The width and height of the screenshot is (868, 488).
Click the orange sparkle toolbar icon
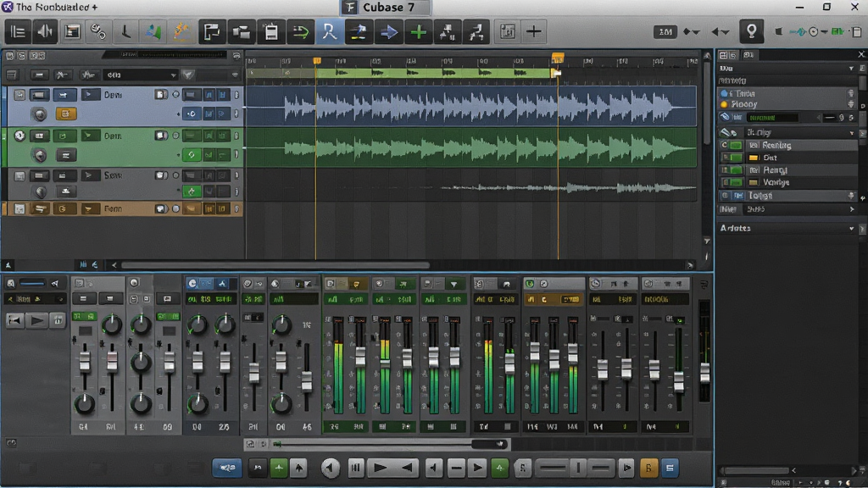181,31
